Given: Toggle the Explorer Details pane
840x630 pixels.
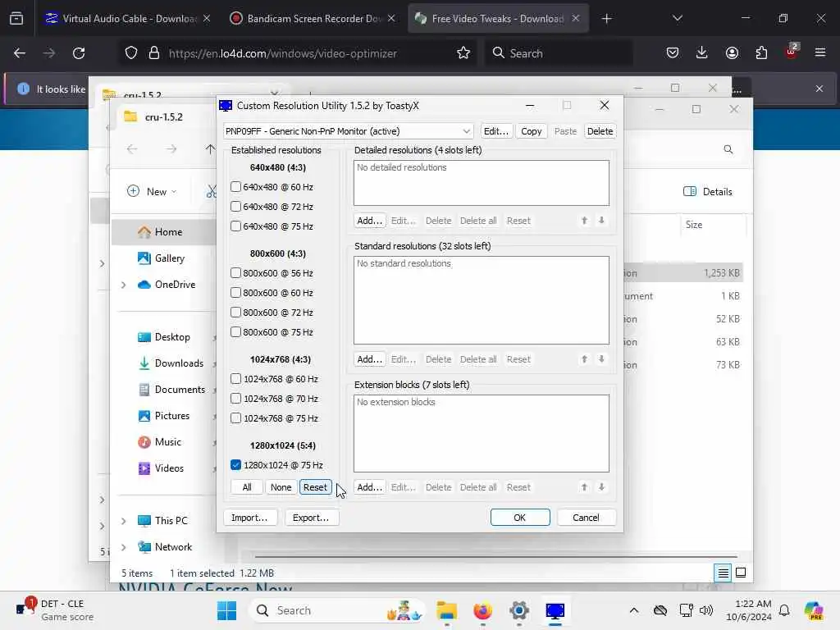Looking at the screenshot, I should [x=708, y=192].
